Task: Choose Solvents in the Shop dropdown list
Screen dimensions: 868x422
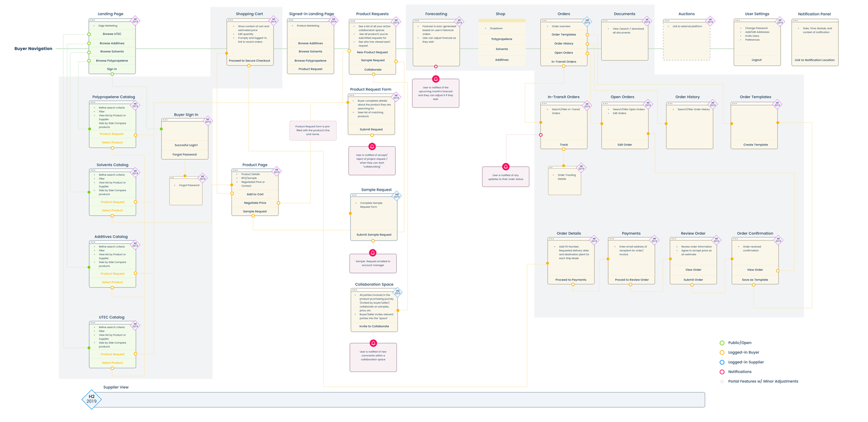Action: [x=502, y=49]
